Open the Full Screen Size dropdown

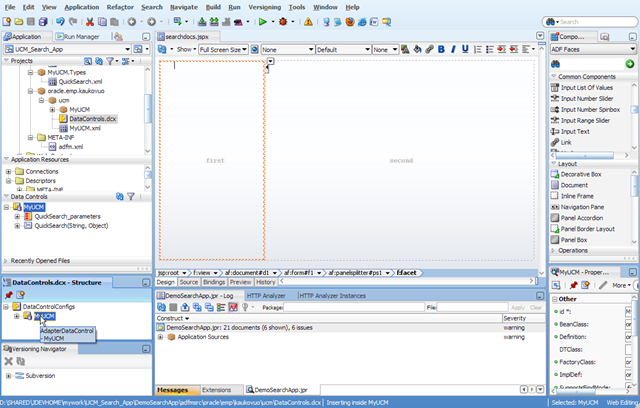(x=223, y=50)
